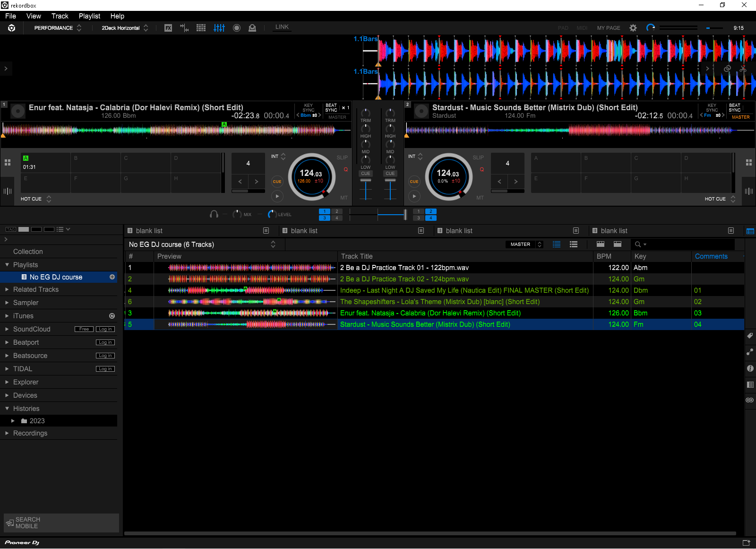Viewport: 756px width, 549px height.
Task: Click the search magnifier icon
Action: [638, 244]
